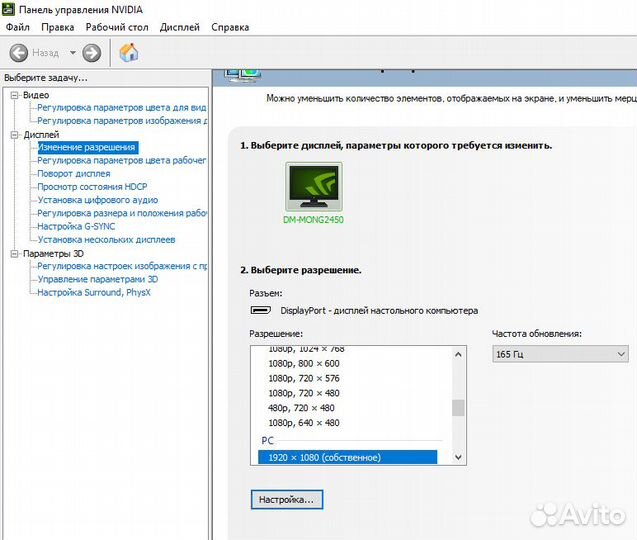Open Настройка Surround, PhysX
Image resolution: width=637 pixels, height=540 pixels.
[94, 293]
